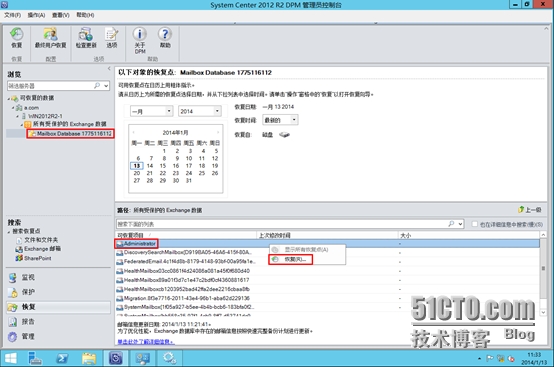554x367 pixels.
Task: Go to previous month in calendar
Action: (134, 132)
